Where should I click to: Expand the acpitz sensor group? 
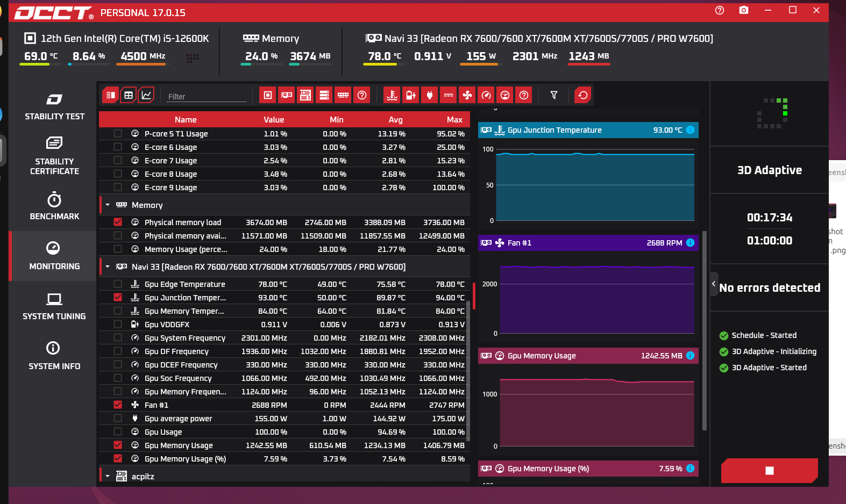coord(108,476)
